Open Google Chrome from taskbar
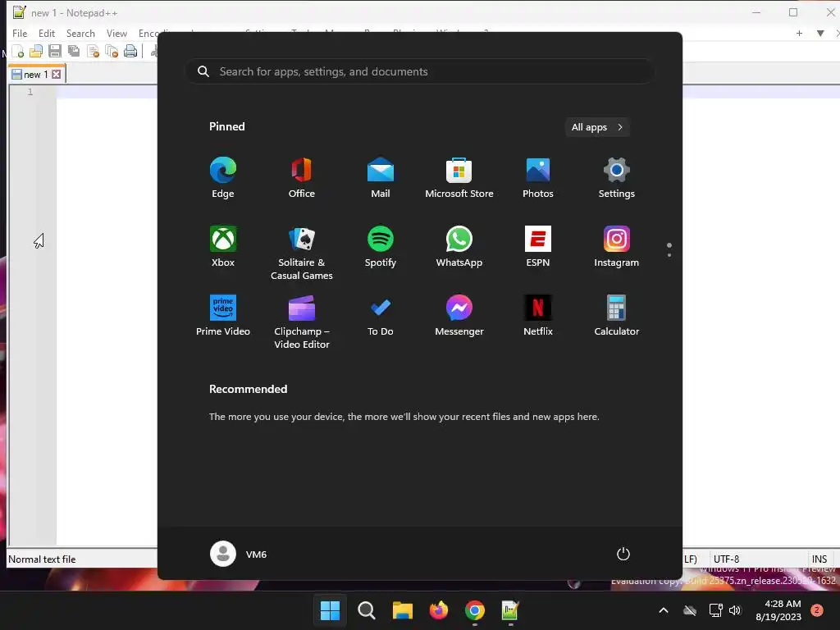The width and height of the screenshot is (840, 630). (475, 610)
